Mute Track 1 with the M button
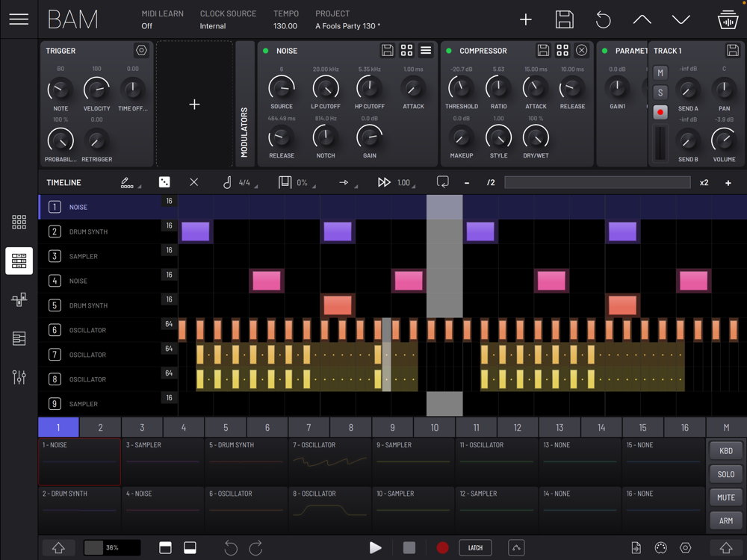This screenshot has width=747, height=560. click(660, 72)
